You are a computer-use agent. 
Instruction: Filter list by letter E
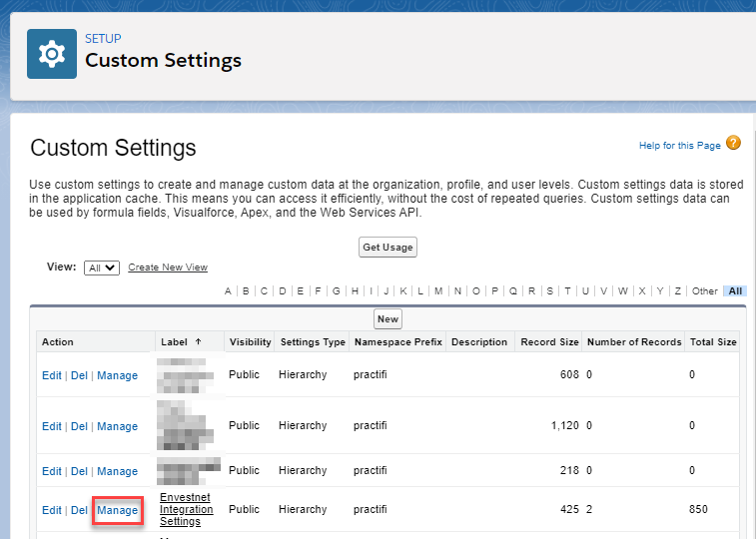(300, 290)
